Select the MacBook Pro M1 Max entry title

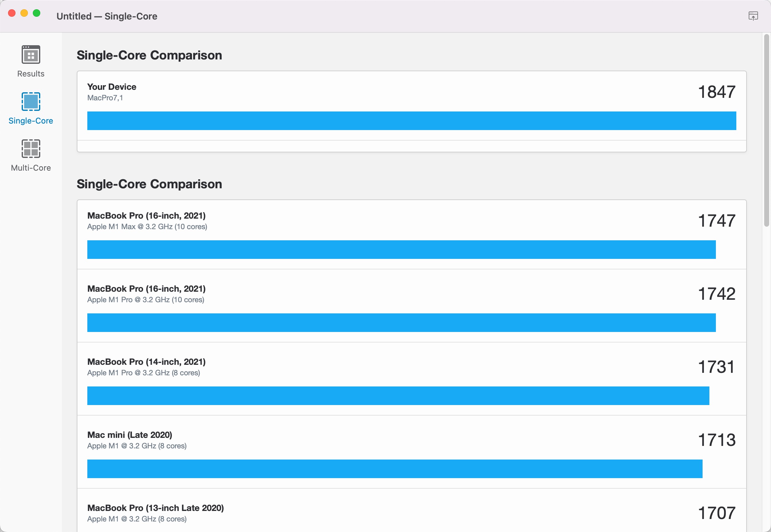(x=146, y=216)
